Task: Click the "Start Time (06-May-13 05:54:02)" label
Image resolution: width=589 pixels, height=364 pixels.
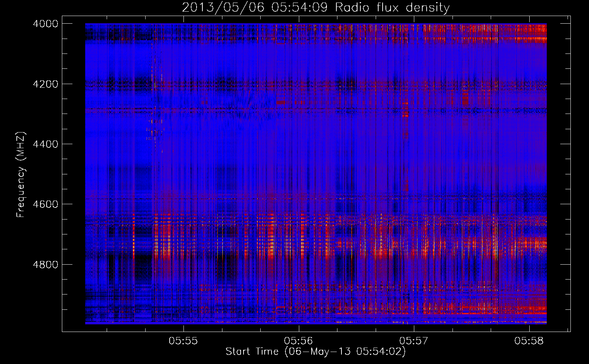Action: (315, 352)
